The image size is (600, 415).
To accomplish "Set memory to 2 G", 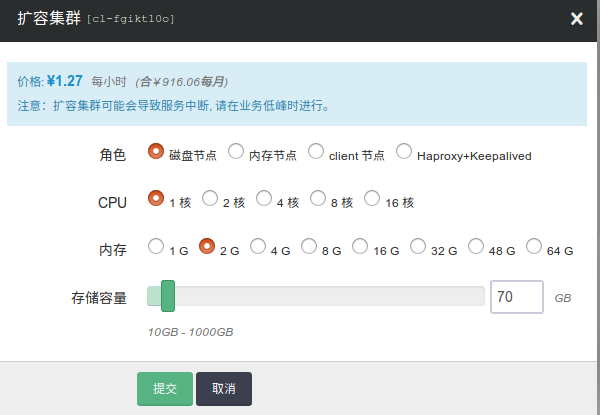I will coord(207,246).
